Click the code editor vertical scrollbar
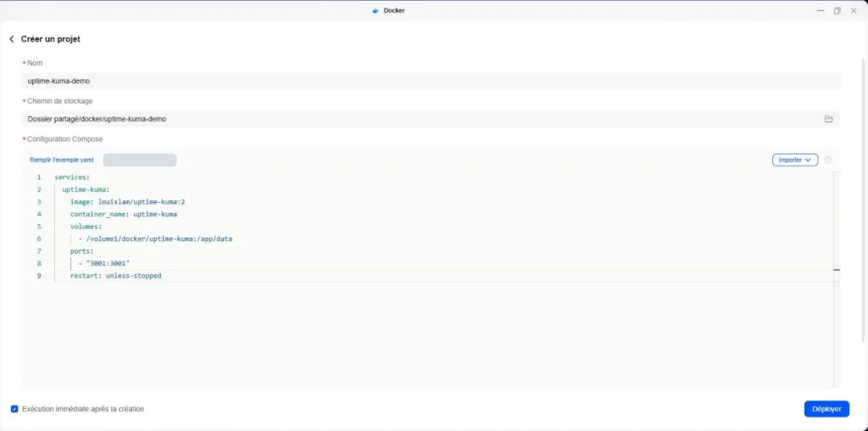868x431 pixels. 836,279
